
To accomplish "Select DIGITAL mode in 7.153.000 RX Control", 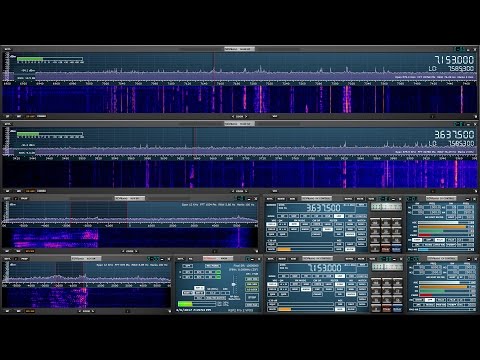I will click(361, 276).
